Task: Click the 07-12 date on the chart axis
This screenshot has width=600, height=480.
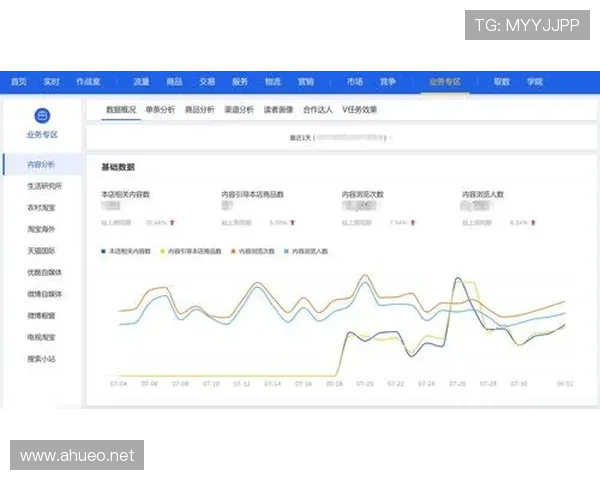Action: [x=241, y=384]
